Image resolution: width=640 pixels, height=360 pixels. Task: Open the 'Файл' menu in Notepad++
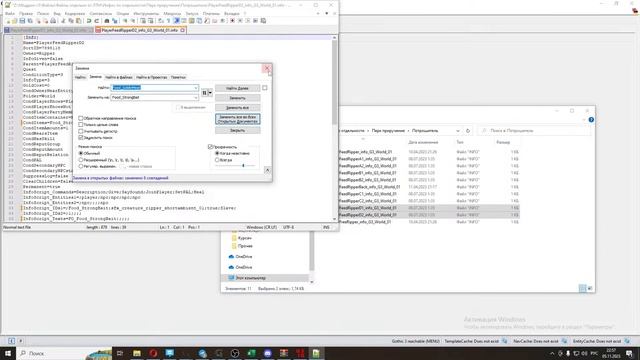pyautogui.click(x=10, y=13)
